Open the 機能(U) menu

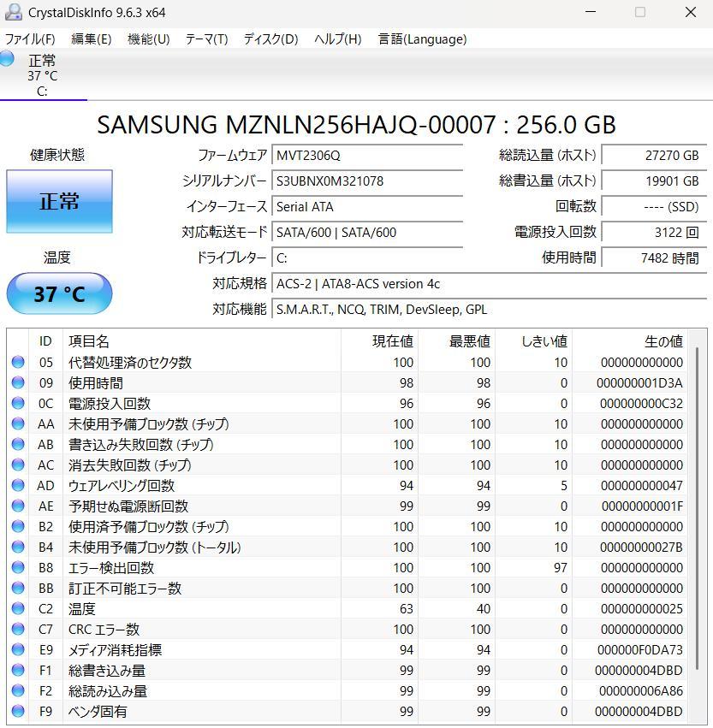click(149, 39)
